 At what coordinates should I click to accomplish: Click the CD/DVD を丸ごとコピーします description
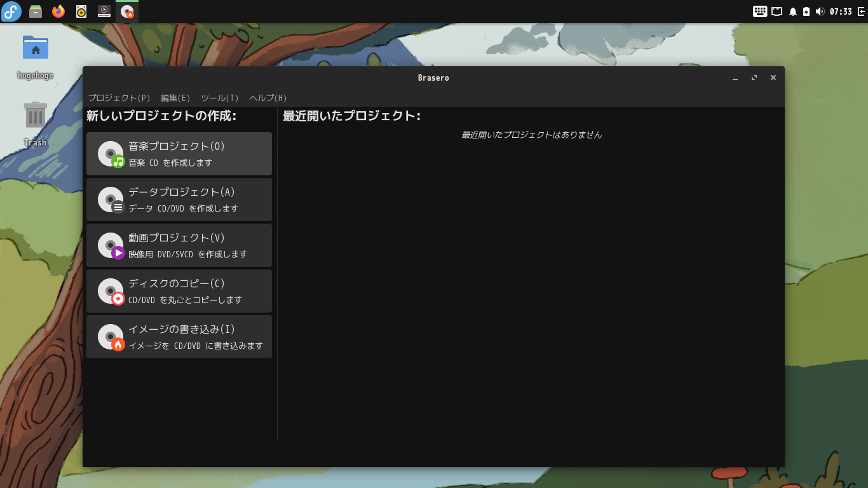(x=185, y=300)
